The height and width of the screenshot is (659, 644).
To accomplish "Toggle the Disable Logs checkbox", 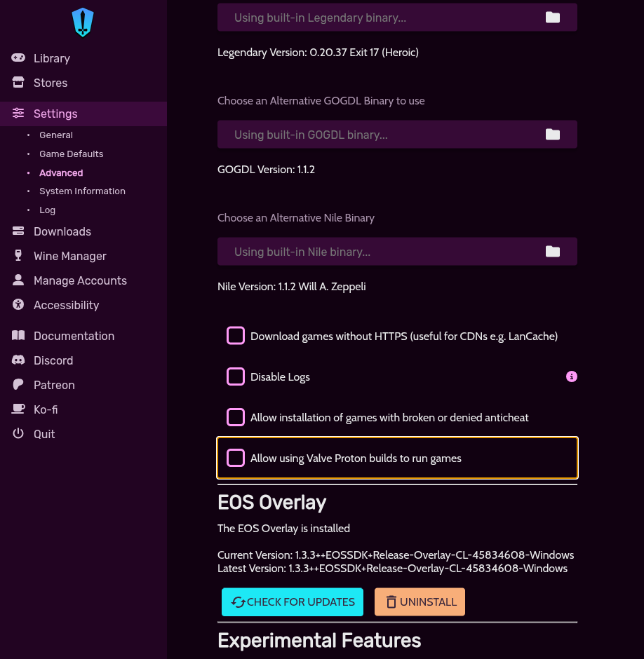I will (x=236, y=376).
